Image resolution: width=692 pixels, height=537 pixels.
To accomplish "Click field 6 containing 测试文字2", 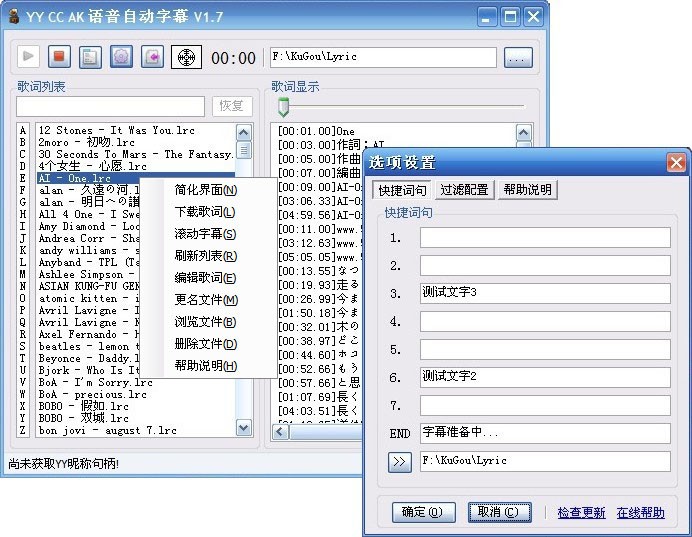I will coord(545,377).
